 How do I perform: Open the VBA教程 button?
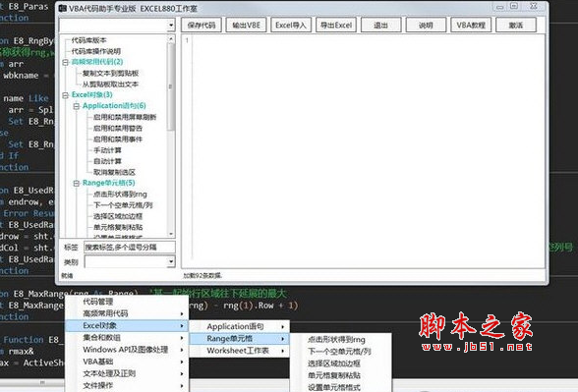471,26
